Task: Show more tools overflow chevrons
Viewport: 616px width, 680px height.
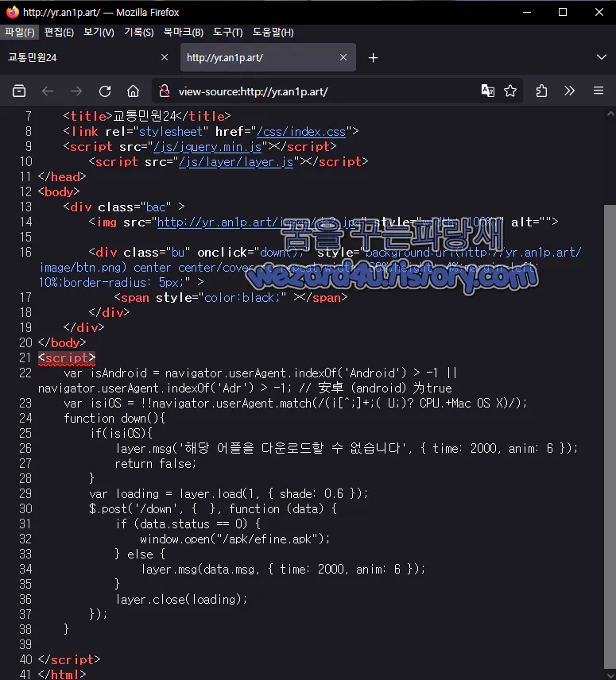Action: click(570, 91)
